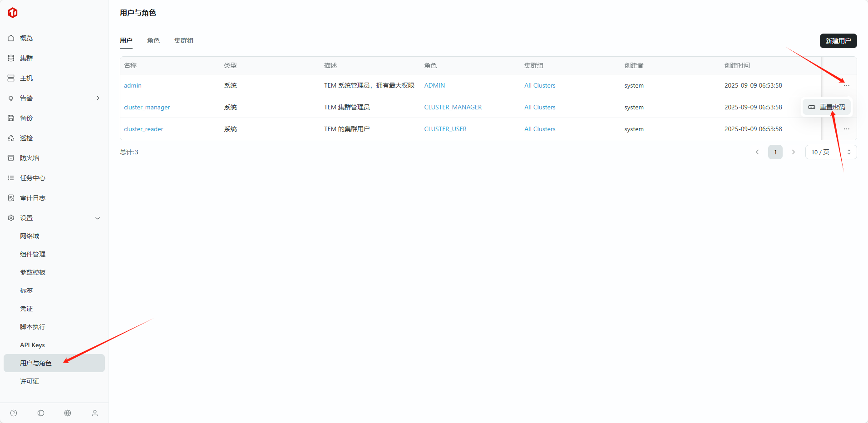Go to next page arrow
The width and height of the screenshot is (868, 423).
tap(793, 152)
